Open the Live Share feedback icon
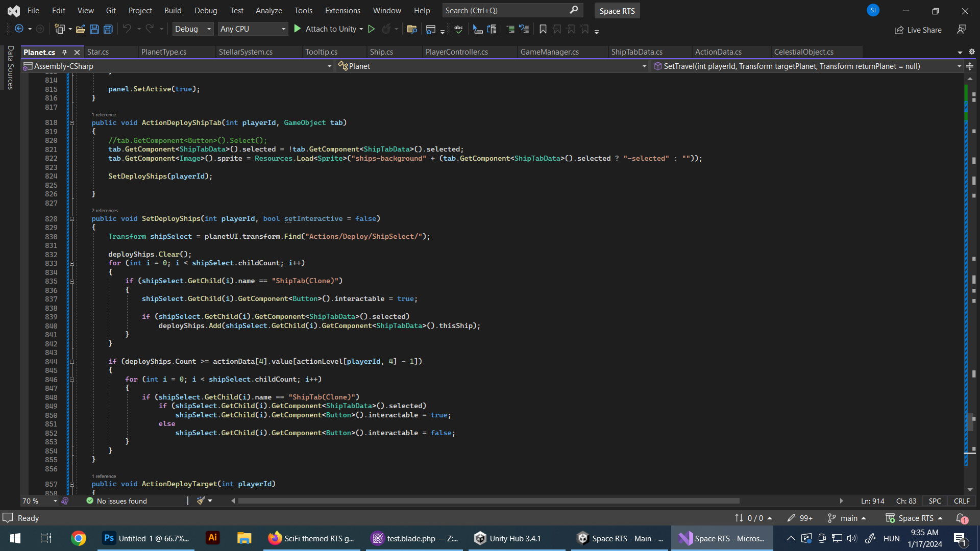980x551 pixels. click(962, 30)
